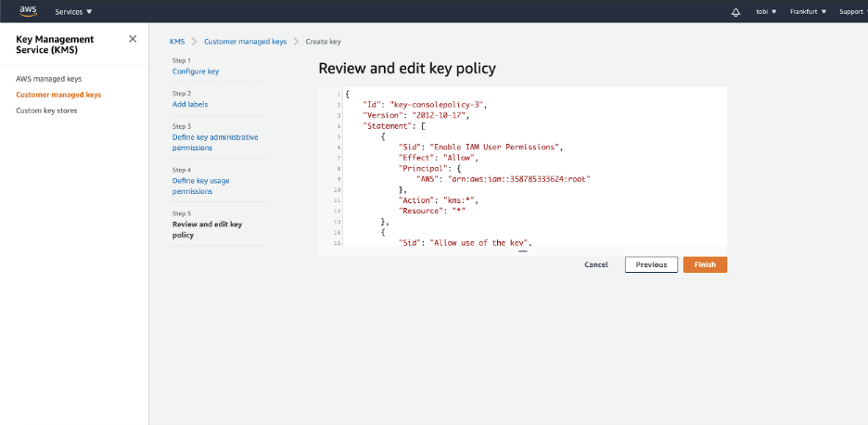Select Customer managed keys in sidebar
Image resolution: width=868 pixels, height=425 pixels.
coord(58,95)
